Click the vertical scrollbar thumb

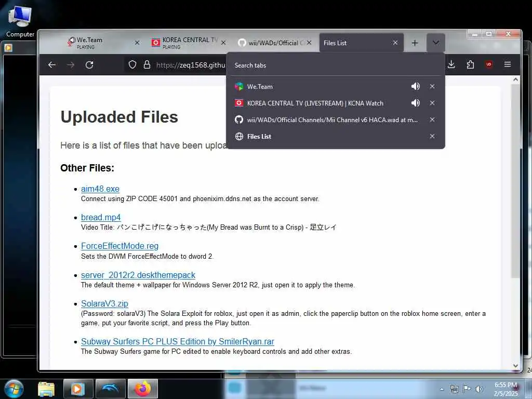[x=516, y=181]
